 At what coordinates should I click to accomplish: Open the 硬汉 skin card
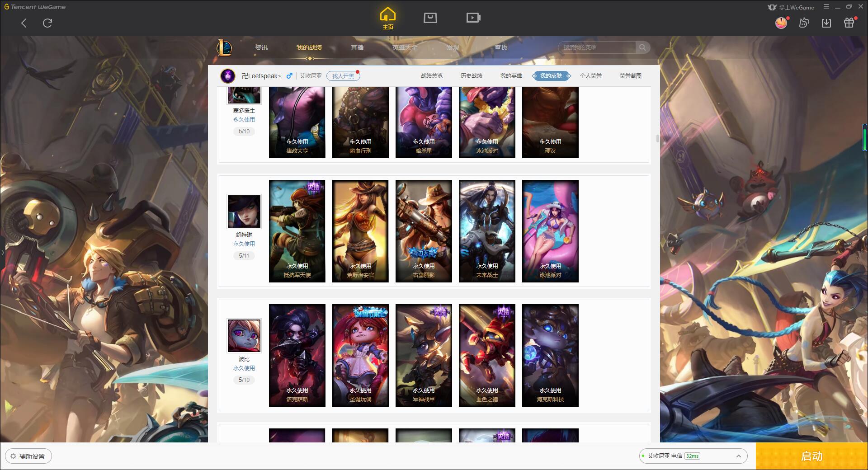tap(550, 122)
